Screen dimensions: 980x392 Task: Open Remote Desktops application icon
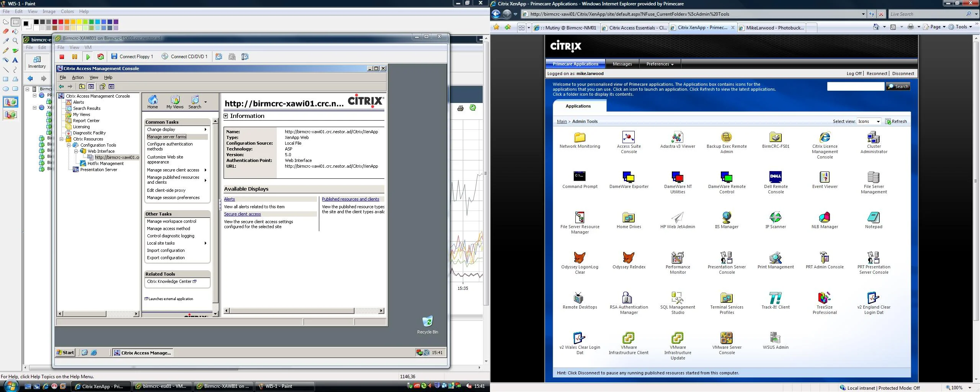[580, 301]
